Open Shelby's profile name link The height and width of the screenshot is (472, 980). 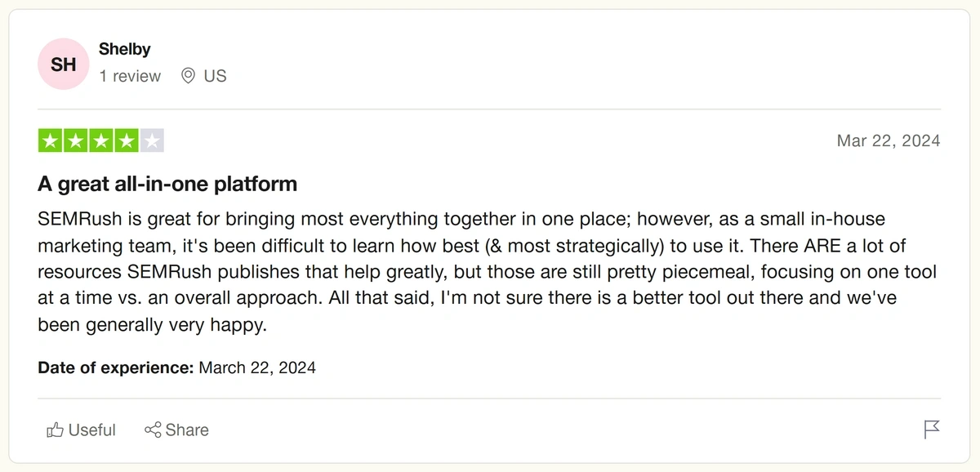124,48
